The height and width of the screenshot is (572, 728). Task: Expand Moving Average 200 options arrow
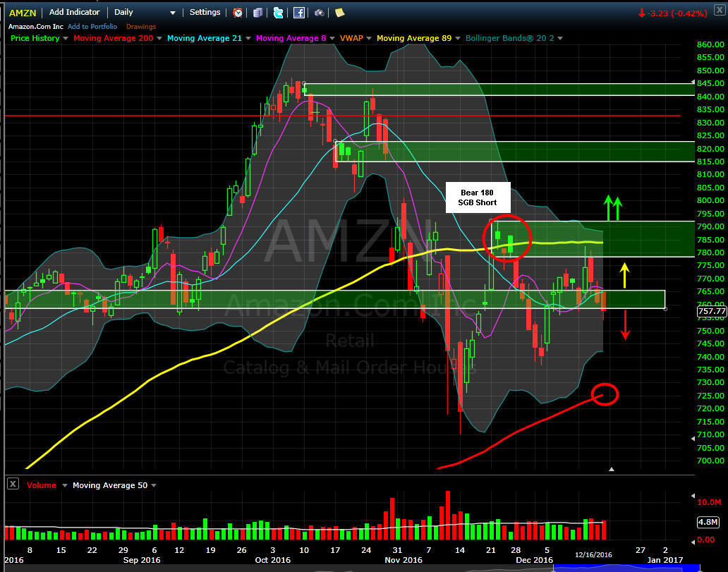pos(159,39)
